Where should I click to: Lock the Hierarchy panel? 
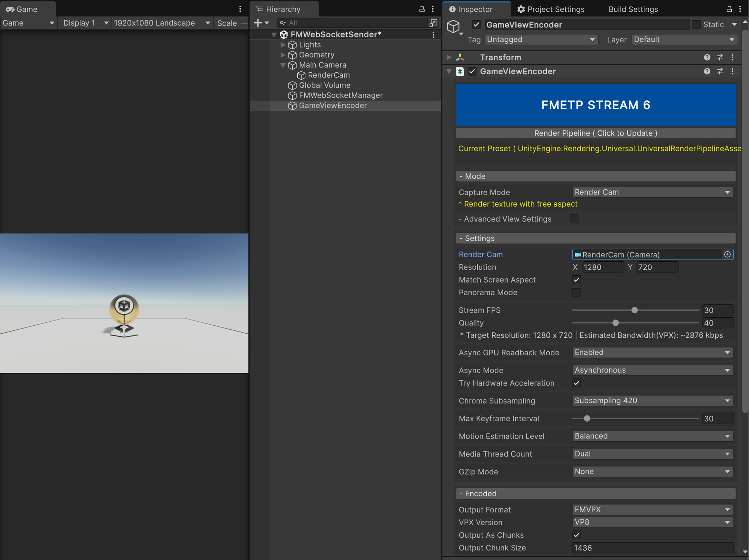[422, 9]
